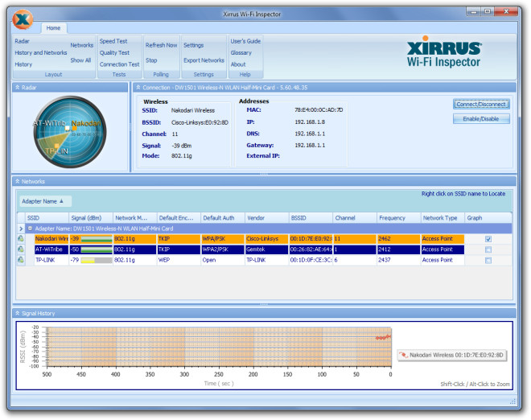531x420 pixels.
Task: Select Nakodari Wireless SSID cell
Action: pyautogui.click(x=51, y=239)
